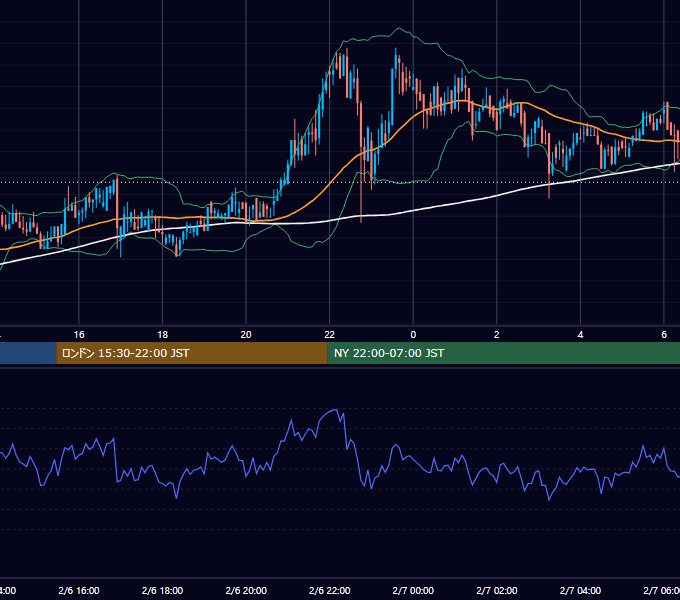Click the 2/7 00:00 time label

pos(413,590)
